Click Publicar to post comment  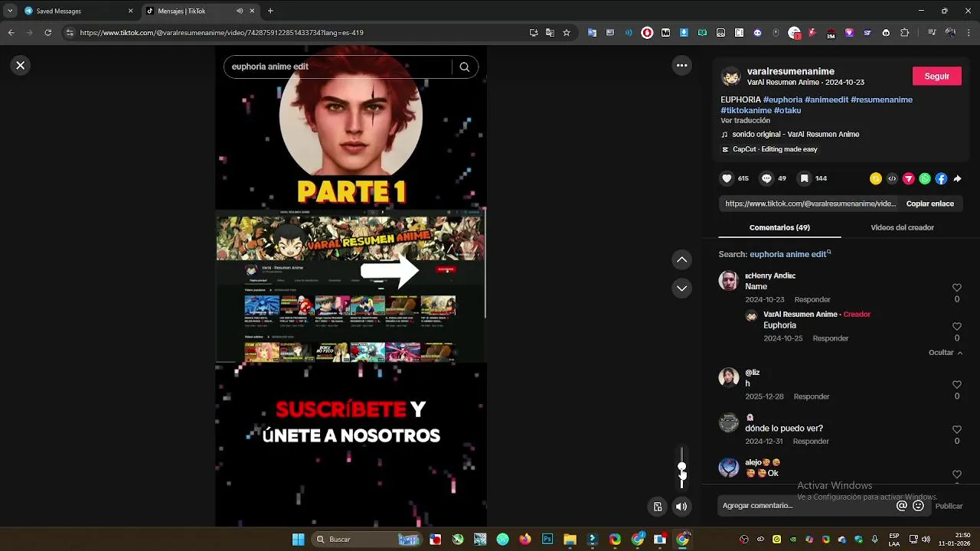(949, 506)
